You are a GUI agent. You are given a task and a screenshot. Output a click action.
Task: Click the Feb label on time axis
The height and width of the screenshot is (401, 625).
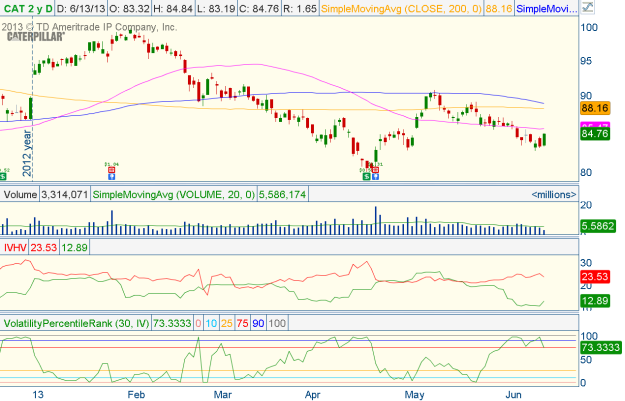click(x=136, y=395)
